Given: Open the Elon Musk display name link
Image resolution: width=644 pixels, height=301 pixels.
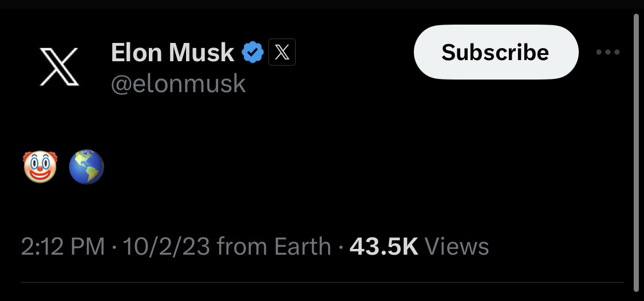Looking at the screenshot, I should pos(172,53).
